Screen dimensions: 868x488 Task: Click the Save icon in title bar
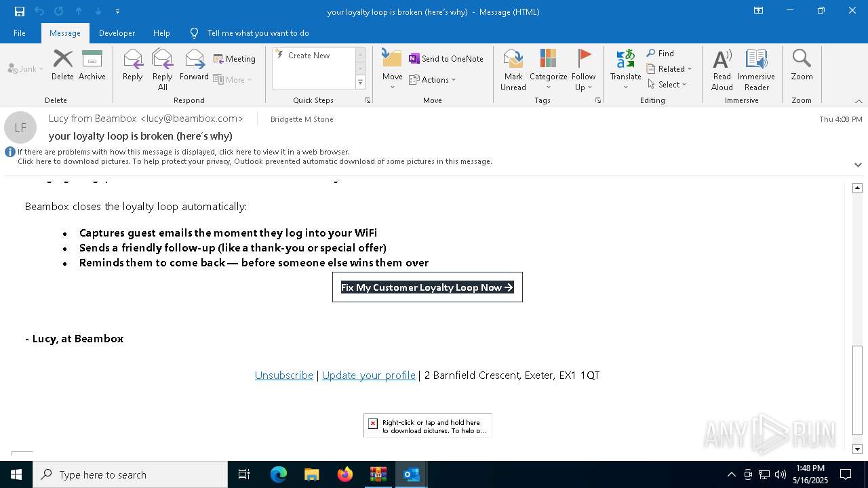(x=20, y=12)
